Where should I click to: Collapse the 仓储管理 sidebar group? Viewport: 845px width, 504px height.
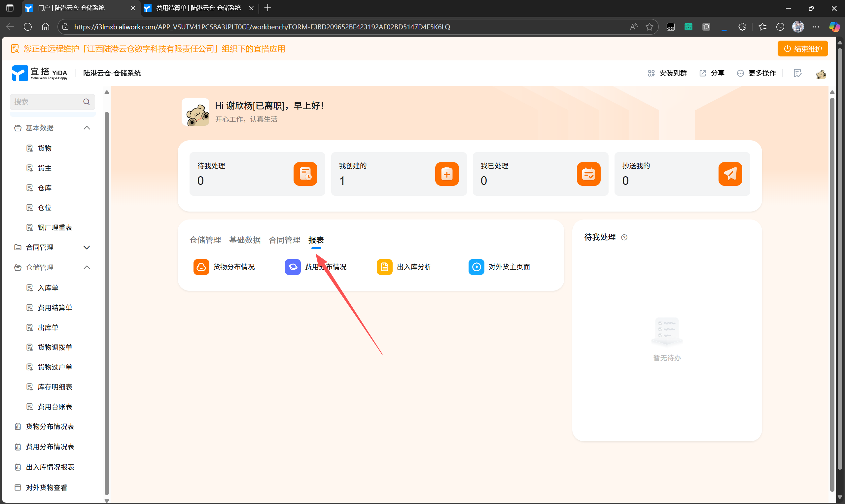87,268
